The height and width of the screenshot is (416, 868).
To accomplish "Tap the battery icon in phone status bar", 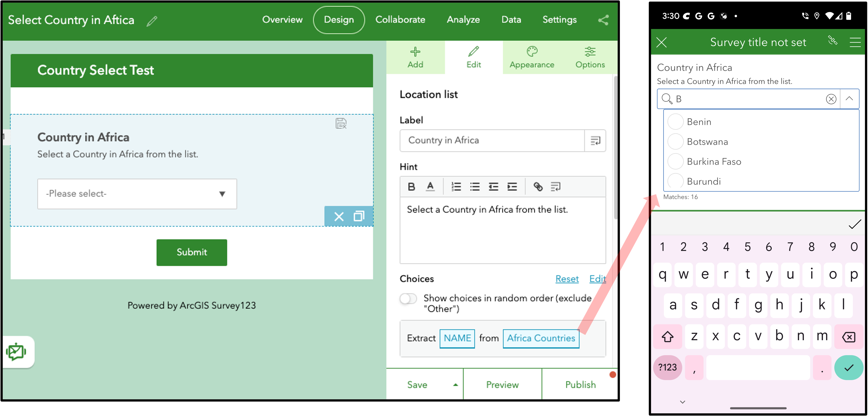I will 849,16.
